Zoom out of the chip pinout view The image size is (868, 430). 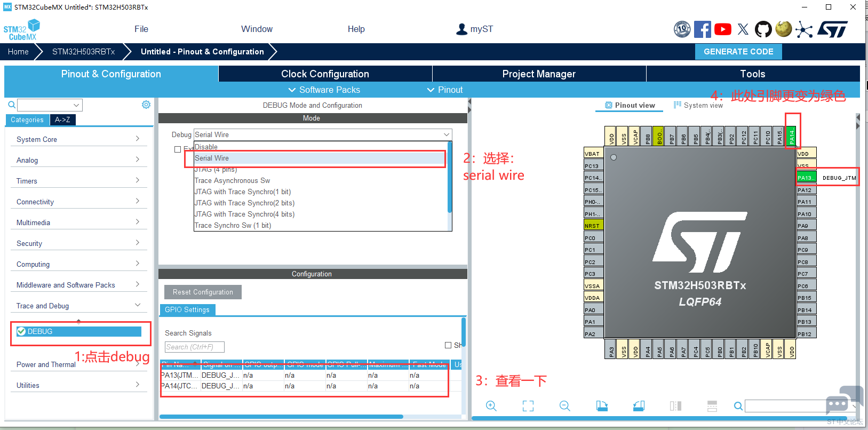[565, 406]
